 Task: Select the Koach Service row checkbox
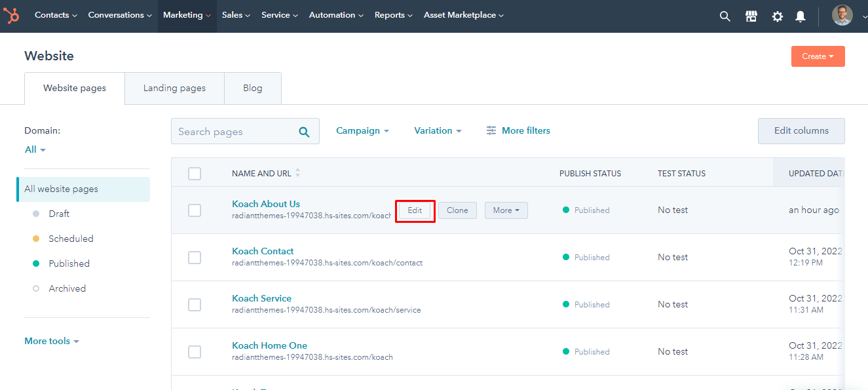click(195, 305)
